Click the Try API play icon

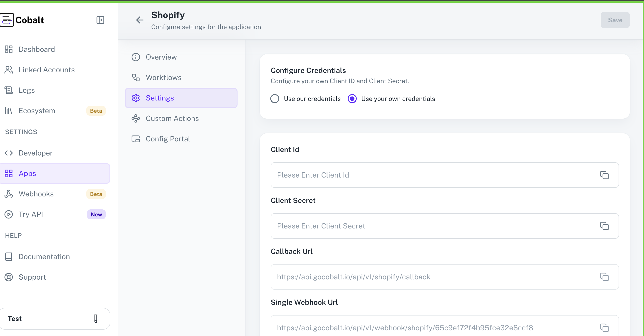(x=9, y=214)
